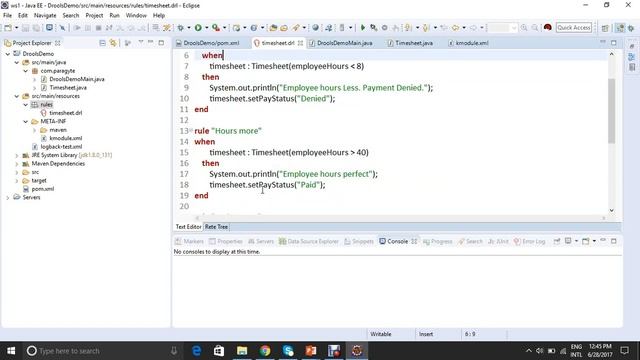Toggle Link with Editor in Project Explorer
Screen dimensions: 640x360
(113, 43)
